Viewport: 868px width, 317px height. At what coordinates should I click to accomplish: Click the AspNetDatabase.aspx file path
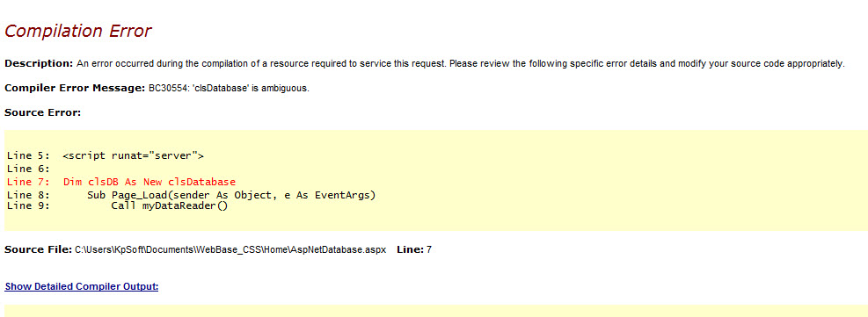[x=230, y=249]
